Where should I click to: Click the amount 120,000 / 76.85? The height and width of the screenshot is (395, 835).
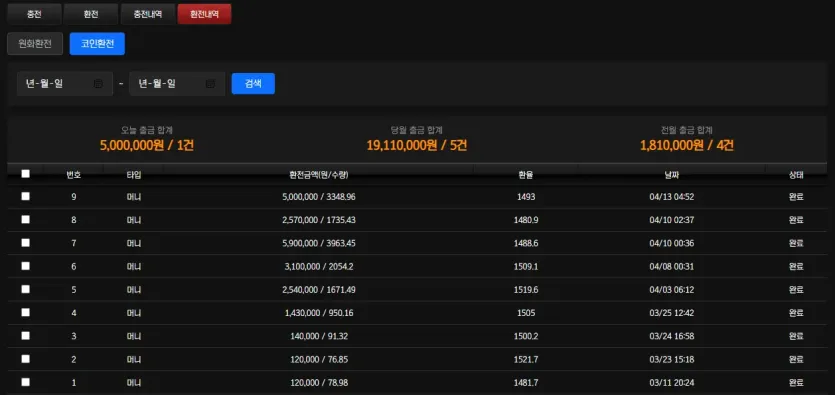(x=318, y=359)
